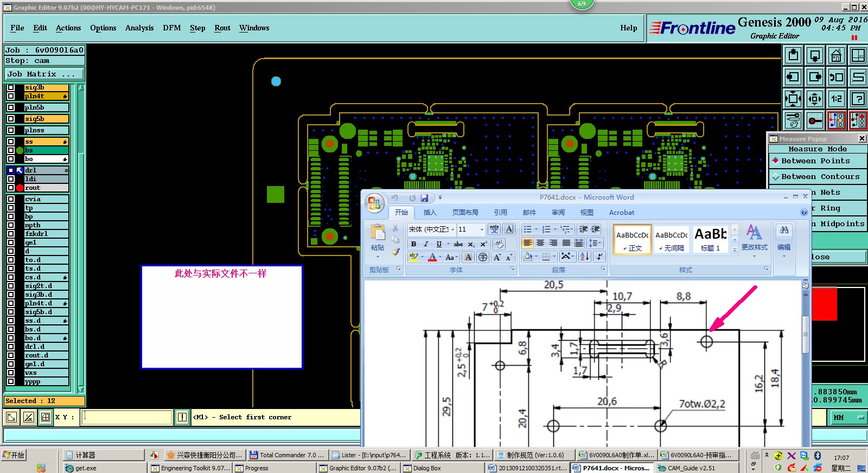Open the File menu in Graphic Editor
The image size is (868, 473).
pos(17,28)
